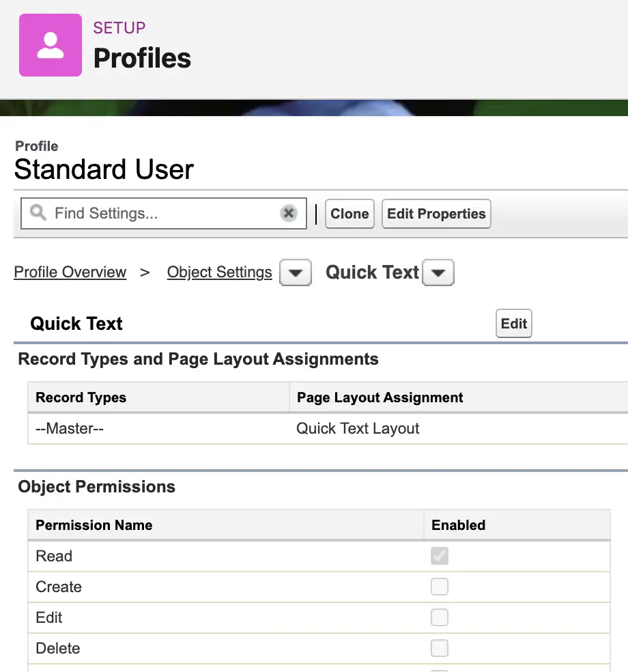Click the magnifier icon in Find Settings
This screenshot has width=628, height=672.
point(38,214)
